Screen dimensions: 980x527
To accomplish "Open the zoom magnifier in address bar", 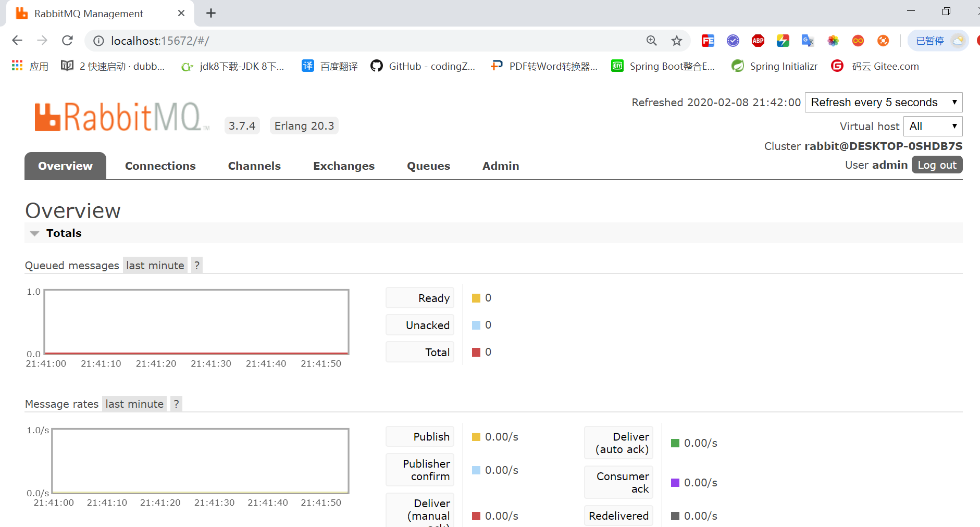I will [652, 41].
